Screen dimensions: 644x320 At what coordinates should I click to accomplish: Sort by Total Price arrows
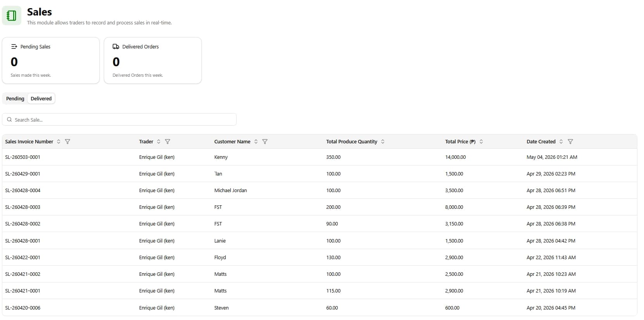(x=481, y=141)
